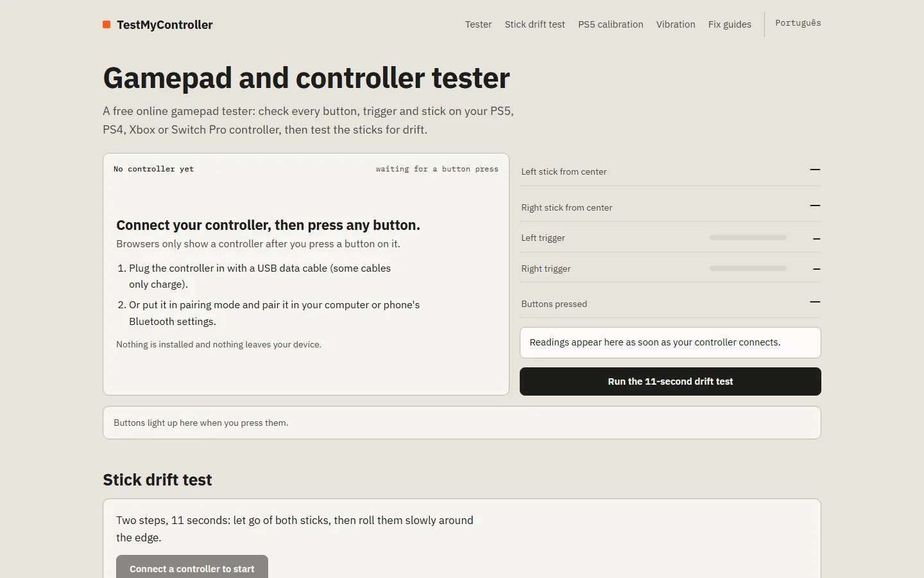Screen dimensions: 924x578
Task: Click the orange TestMyController logo square
Action: click(x=107, y=24)
